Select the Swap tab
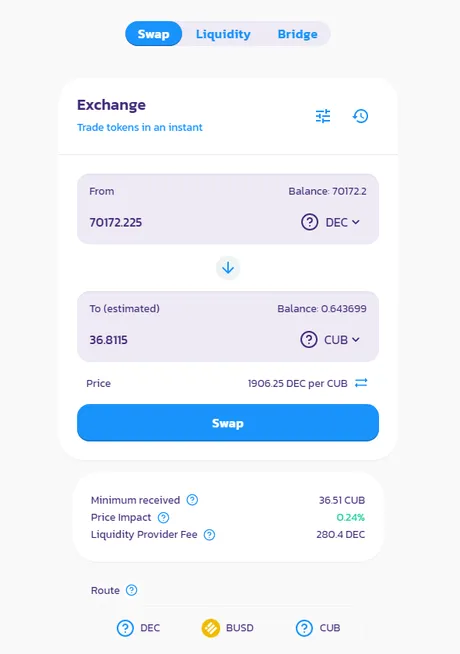Screen dimensions: 460x654 (x=153, y=34)
